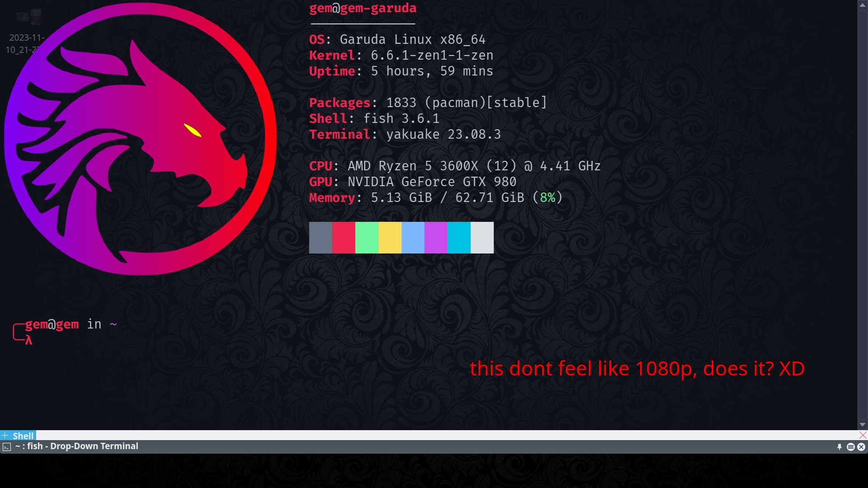Click the yellow color block in palette

pyautogui.click(x=390, y=238)
